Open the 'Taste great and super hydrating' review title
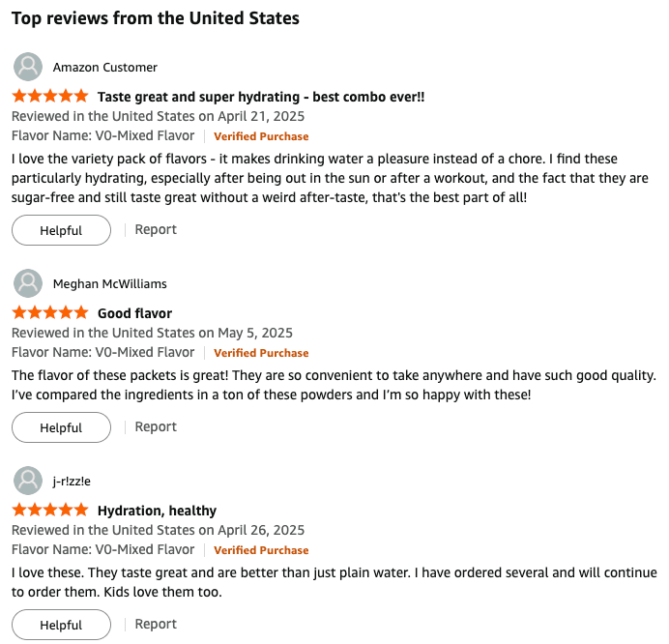Image resolution: width=669 pixels, height=644 pixels. pos(261,97)
